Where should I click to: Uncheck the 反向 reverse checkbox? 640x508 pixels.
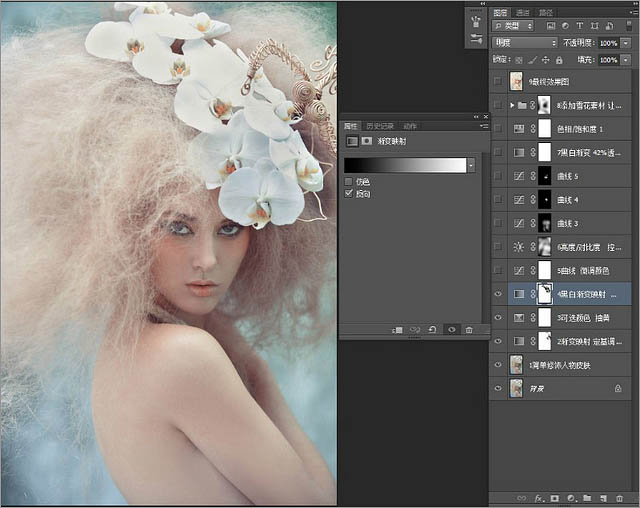pos(348,192)
